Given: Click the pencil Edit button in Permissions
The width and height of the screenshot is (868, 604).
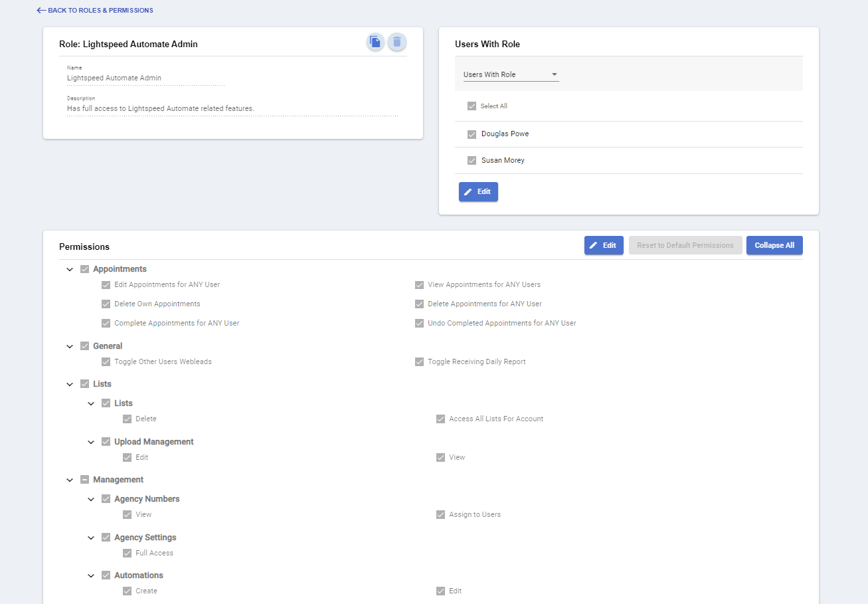Looking at the screenshot, I should (604, 245).
